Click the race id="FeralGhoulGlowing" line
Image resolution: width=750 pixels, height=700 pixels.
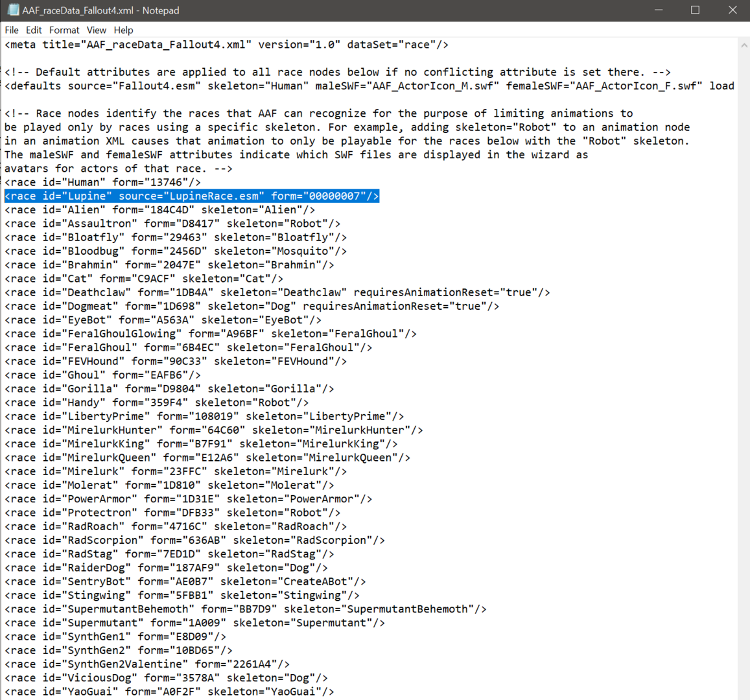211,334
